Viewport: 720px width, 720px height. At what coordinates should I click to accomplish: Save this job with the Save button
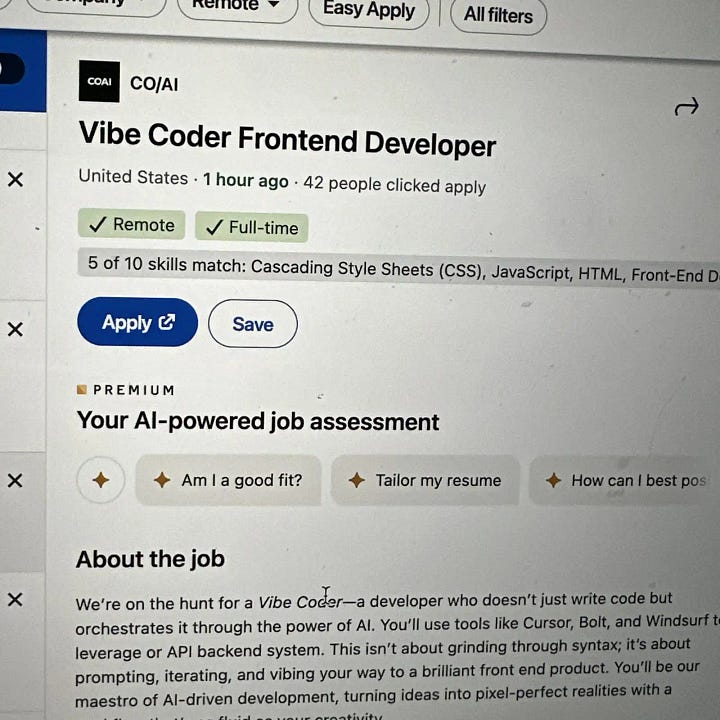(253, 324)
